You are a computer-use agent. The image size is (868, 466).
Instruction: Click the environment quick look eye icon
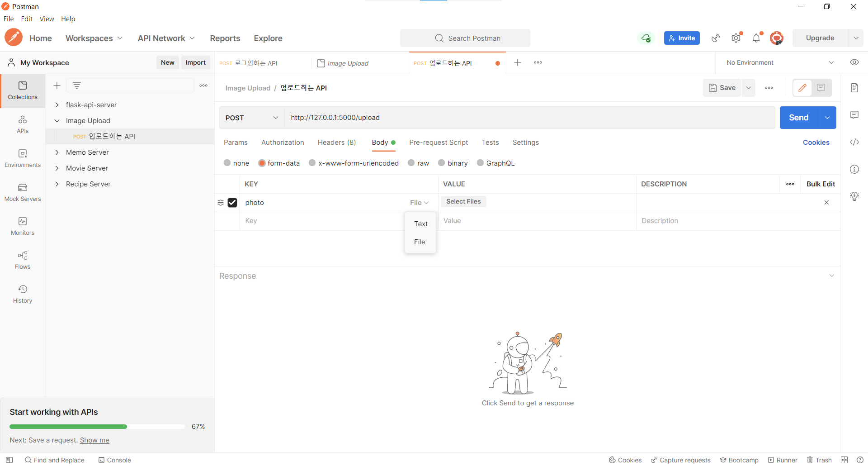tap(854, 62)
